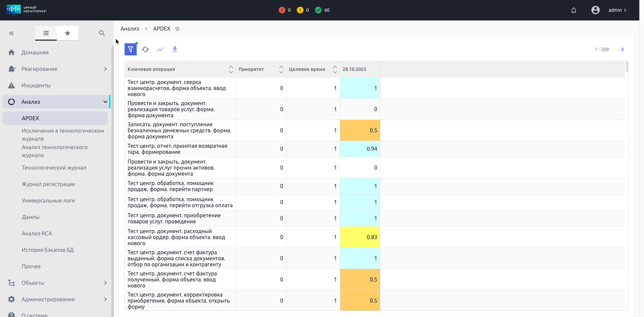Image resolution: width=644 pixels, height=317 pixels.
Task: Go to next page of results
Action: coord(622,49)
